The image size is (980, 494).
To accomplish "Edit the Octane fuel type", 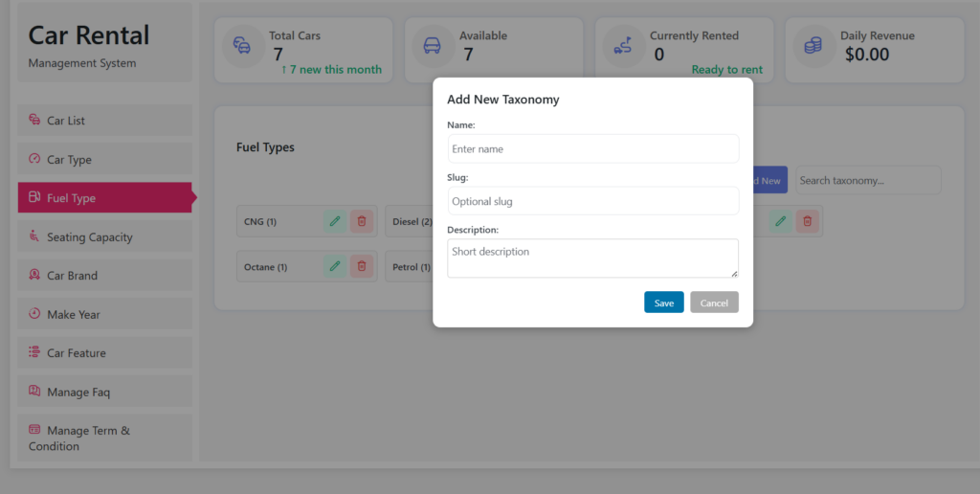I will 335,266.
